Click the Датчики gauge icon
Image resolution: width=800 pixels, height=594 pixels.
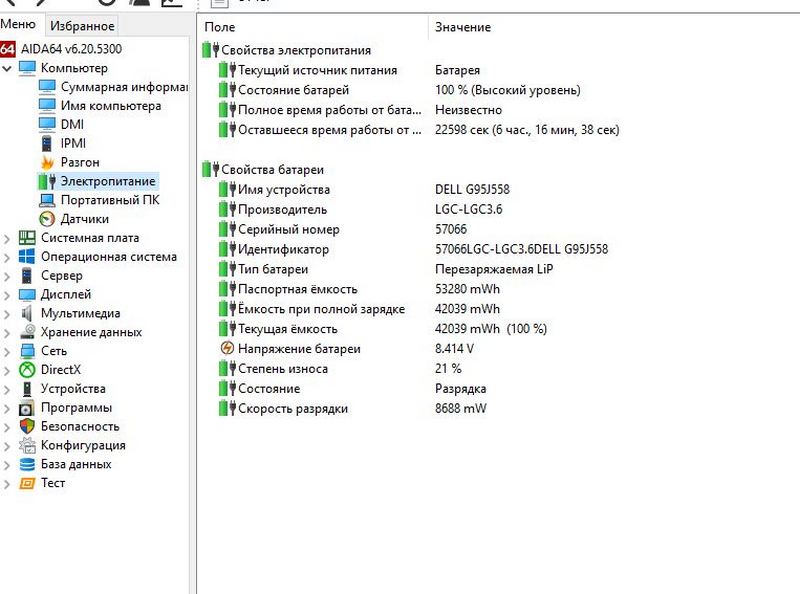point(46,219)
